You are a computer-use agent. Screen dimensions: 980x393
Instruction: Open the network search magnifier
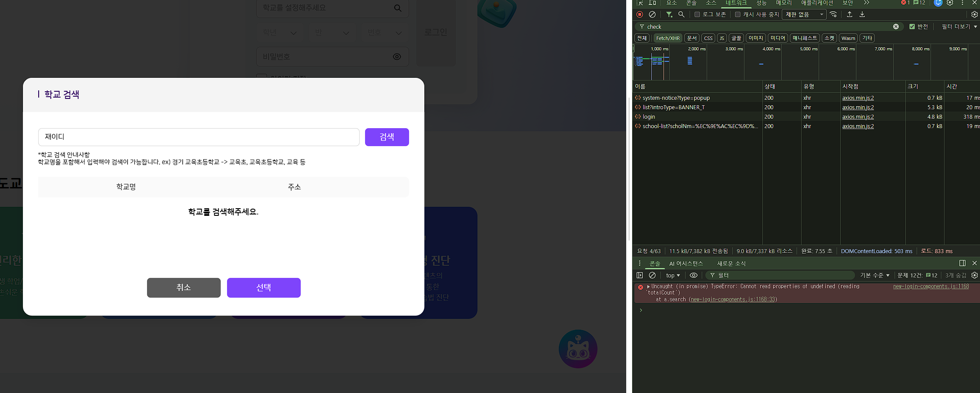682,14
